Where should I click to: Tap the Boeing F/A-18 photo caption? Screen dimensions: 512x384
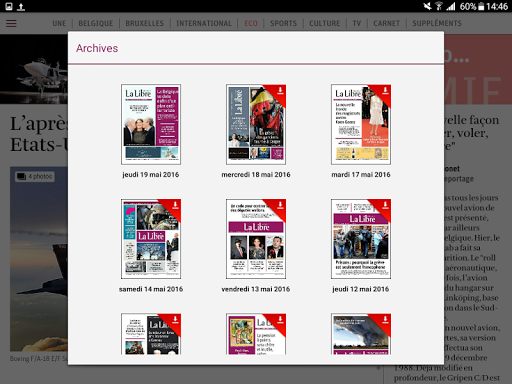pos(39,359)
